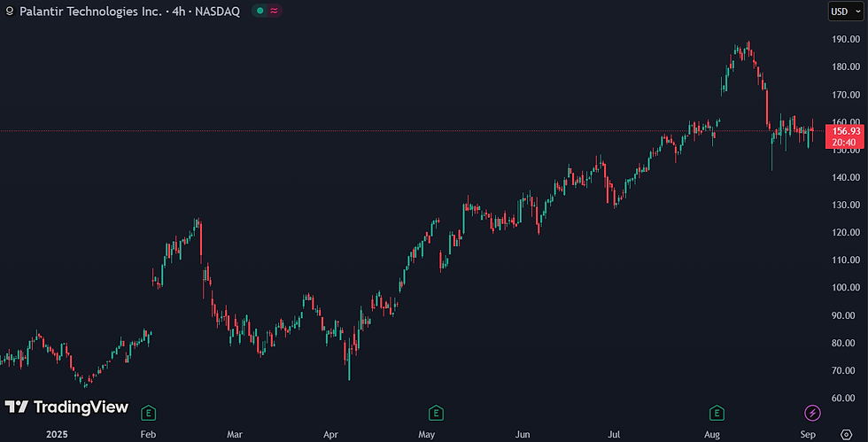Click the green market status dot
Screen dimensions: 868x442
pos(260,11)
